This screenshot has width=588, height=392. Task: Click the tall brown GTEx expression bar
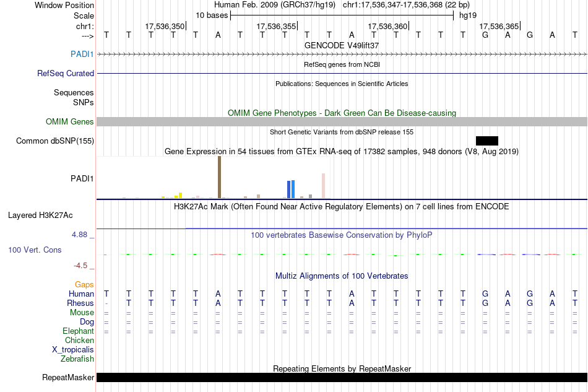[219, 177]
